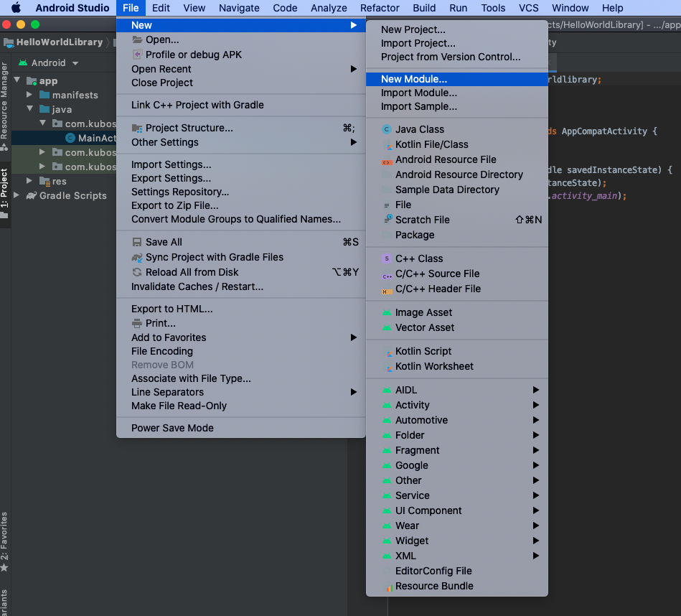Click the Print printer icon
This screenshot has height=616, width=681.
pos(137,324)
